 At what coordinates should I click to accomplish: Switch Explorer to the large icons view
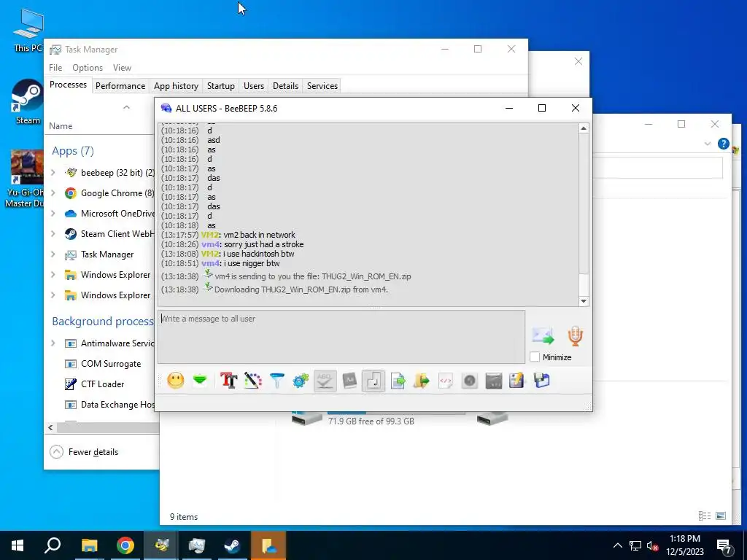721,516
